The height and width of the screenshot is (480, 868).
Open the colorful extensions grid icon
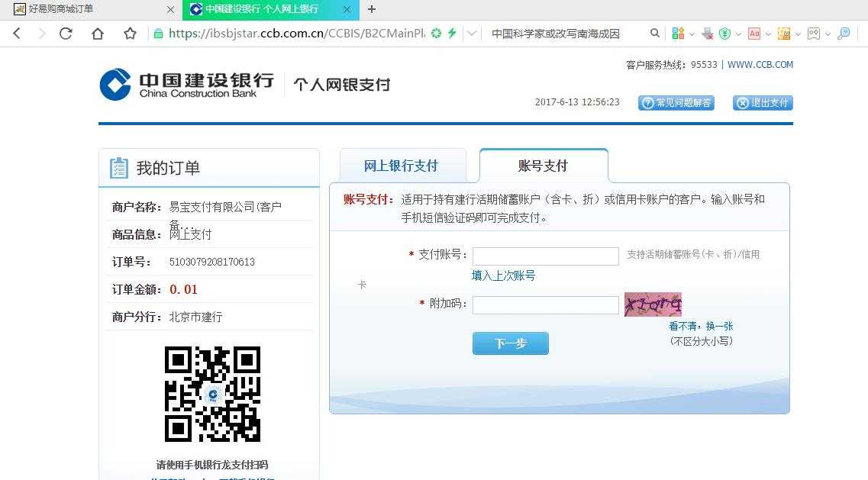coord(678,34)
